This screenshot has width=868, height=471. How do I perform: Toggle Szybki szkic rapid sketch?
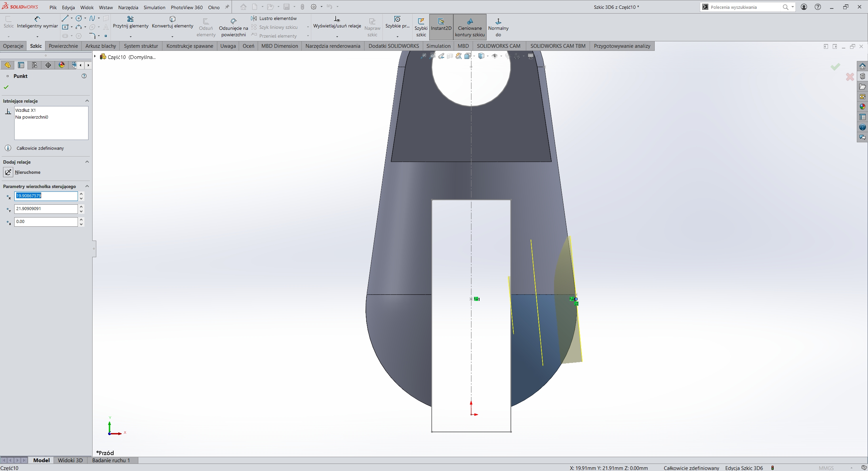point(421,27)
